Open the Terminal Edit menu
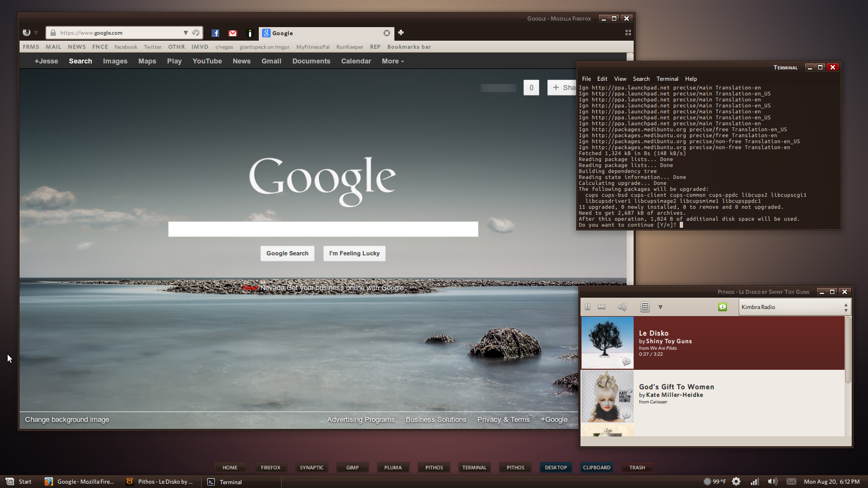The height and width of the screenshot is (488, 868). click(602, 79)
